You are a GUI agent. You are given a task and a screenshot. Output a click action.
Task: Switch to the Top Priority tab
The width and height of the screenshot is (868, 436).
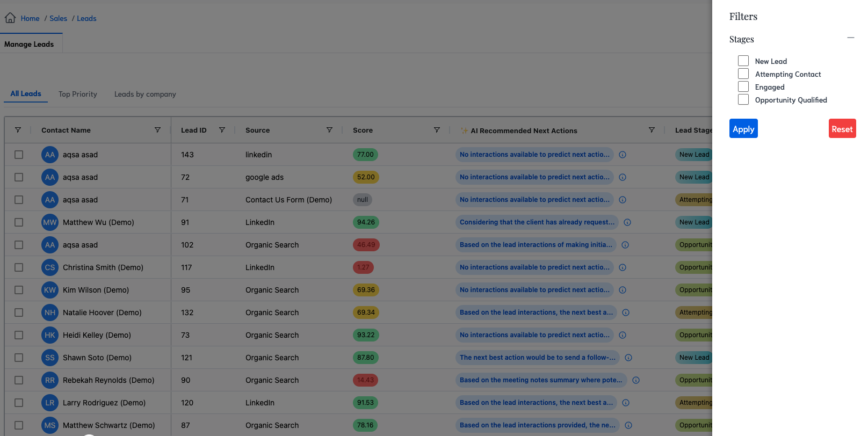point(78,94)
